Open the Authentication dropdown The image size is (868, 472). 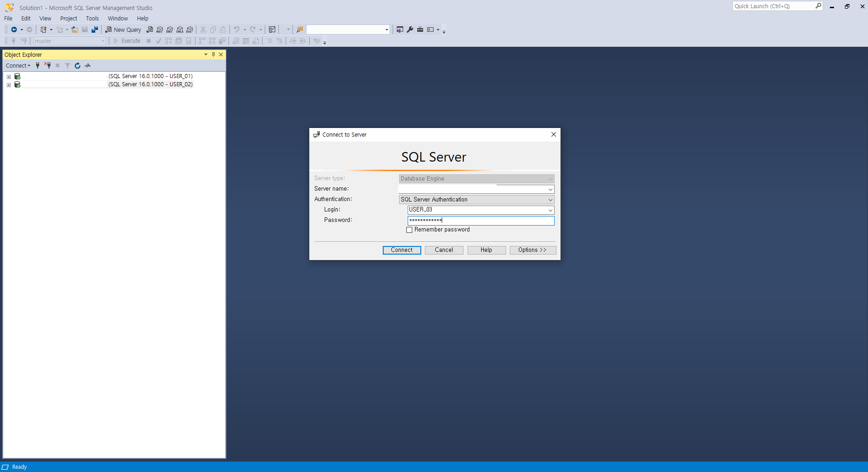pyautogui.click(x=550, y=200)
